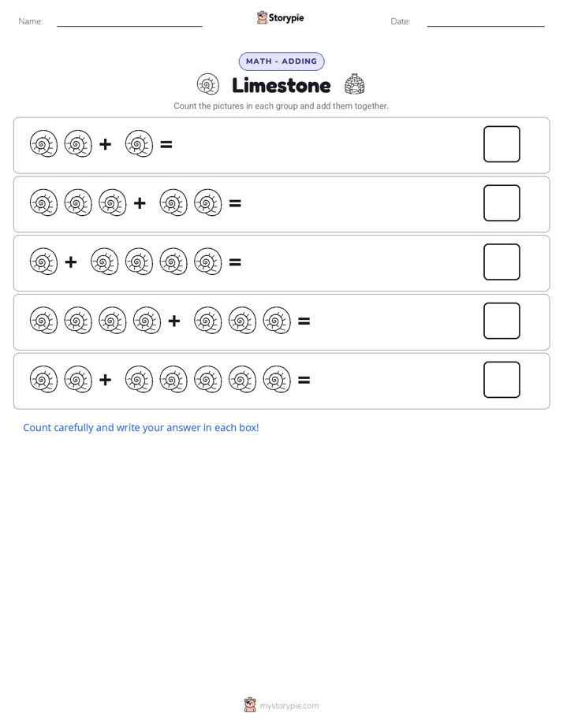Click the stone igloo icon right of Limestone
Viewport: 563px width, 728px height.
tap(354, 84)
